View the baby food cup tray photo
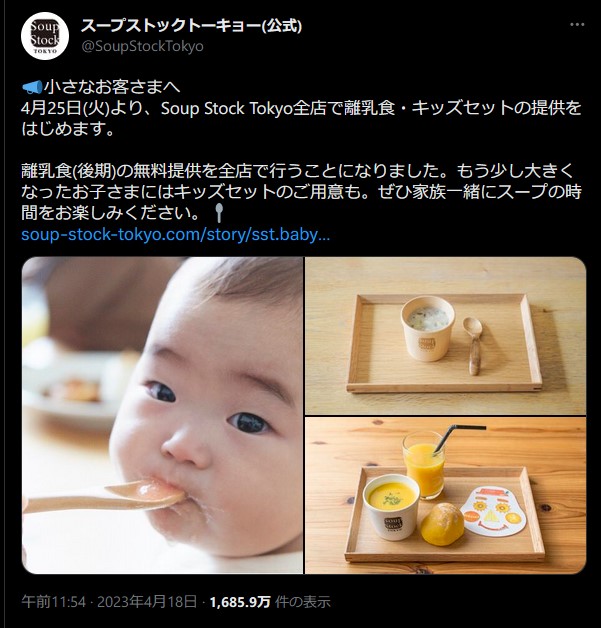601x628 pixels. pos(446,336)
